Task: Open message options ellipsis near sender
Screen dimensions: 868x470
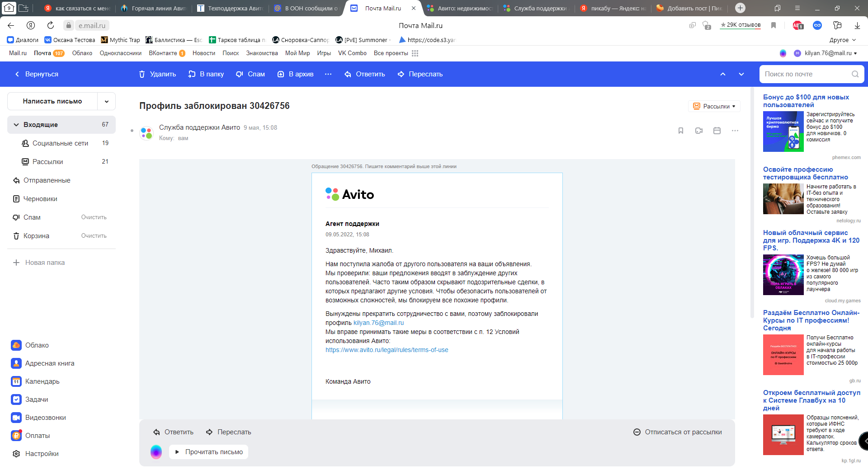Action: [735, 131]
